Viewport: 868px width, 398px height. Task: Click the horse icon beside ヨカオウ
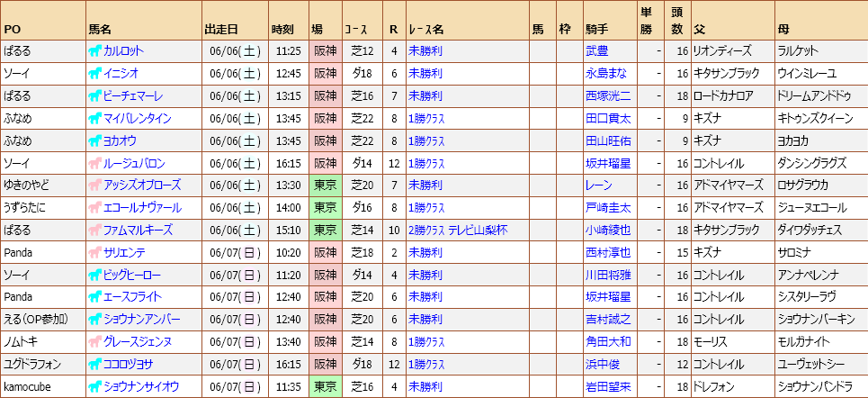tap(94, 140)
